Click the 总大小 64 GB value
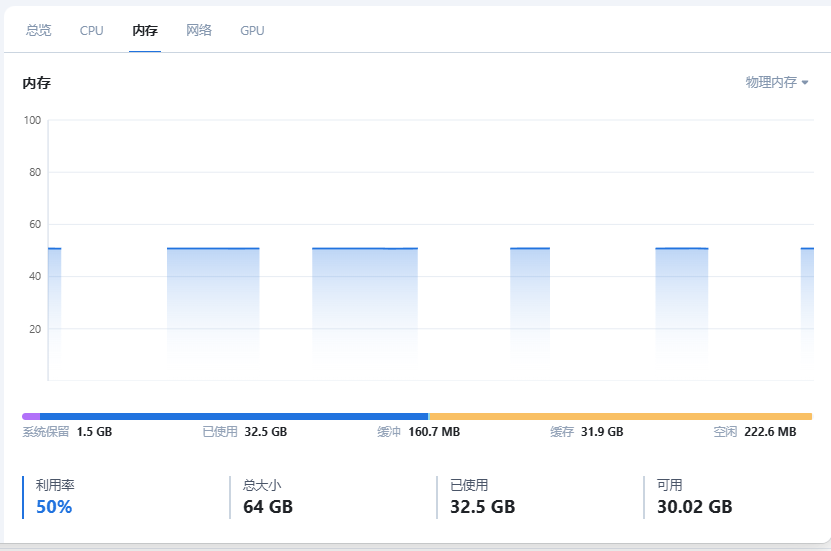Screen dimensions: 831x551 pyautogui.click(x=268, y=507)
